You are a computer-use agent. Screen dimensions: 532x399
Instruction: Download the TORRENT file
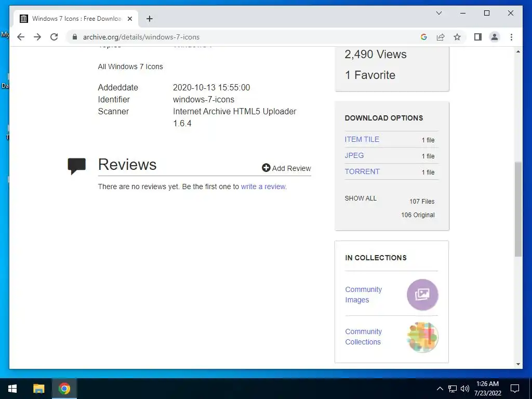tap(362, 171)
